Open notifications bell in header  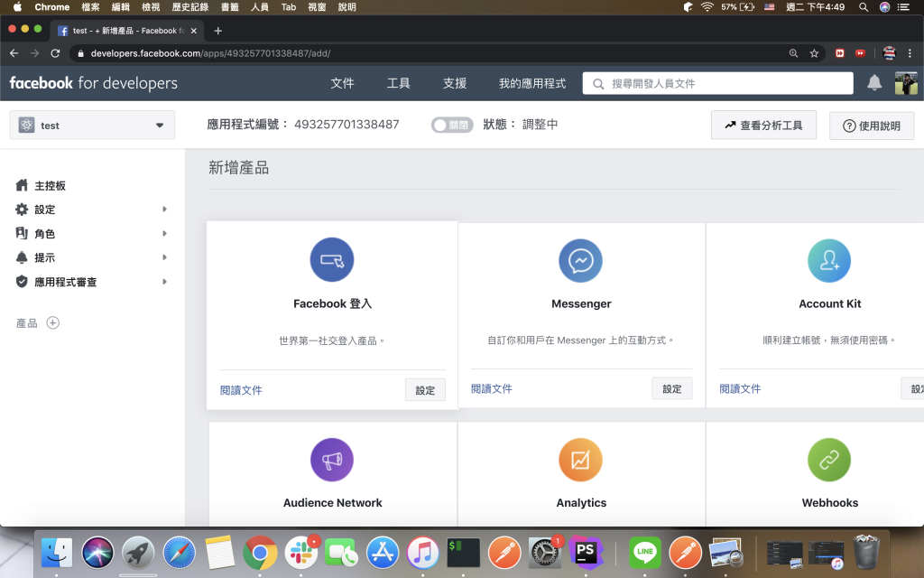pyautogui.click(x=874, y=83)
